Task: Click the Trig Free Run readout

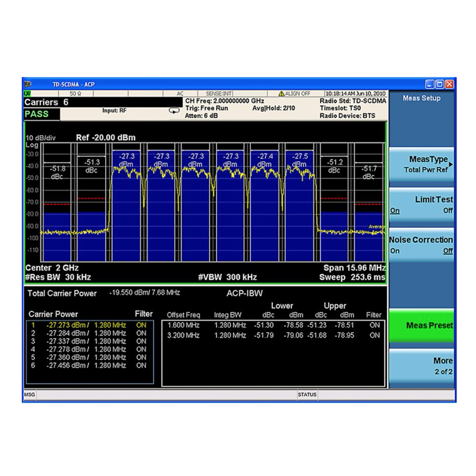Action: [206, 108]
